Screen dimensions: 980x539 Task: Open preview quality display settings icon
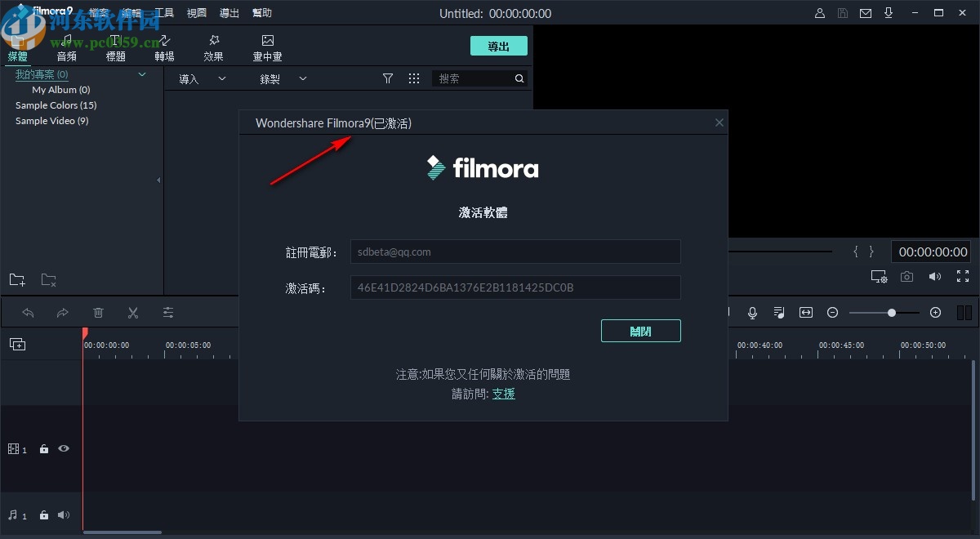pyautogui.click(x=879, y=277)
